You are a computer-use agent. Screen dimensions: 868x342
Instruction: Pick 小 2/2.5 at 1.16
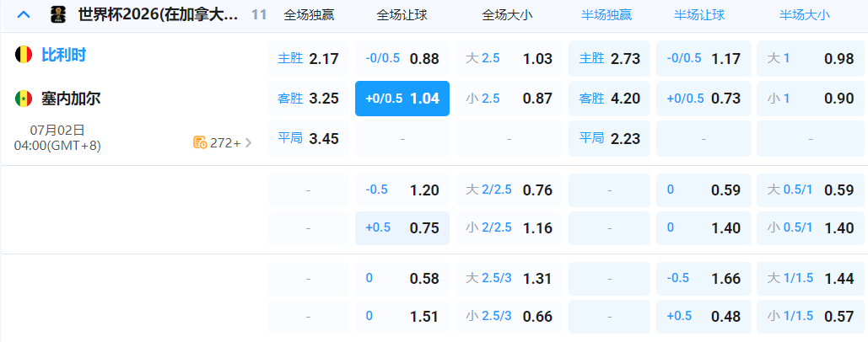point(509,228)
